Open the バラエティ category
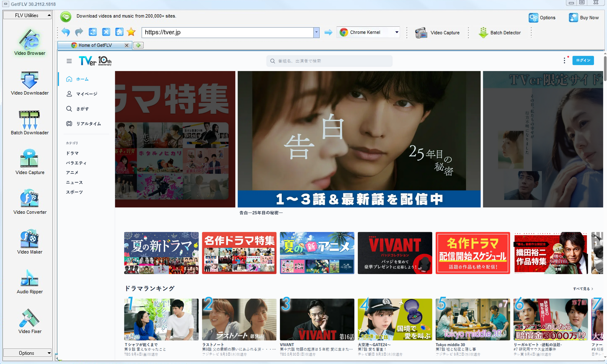Image resolution: width=607 pixels, height=364 pixels. coord(76,163)
